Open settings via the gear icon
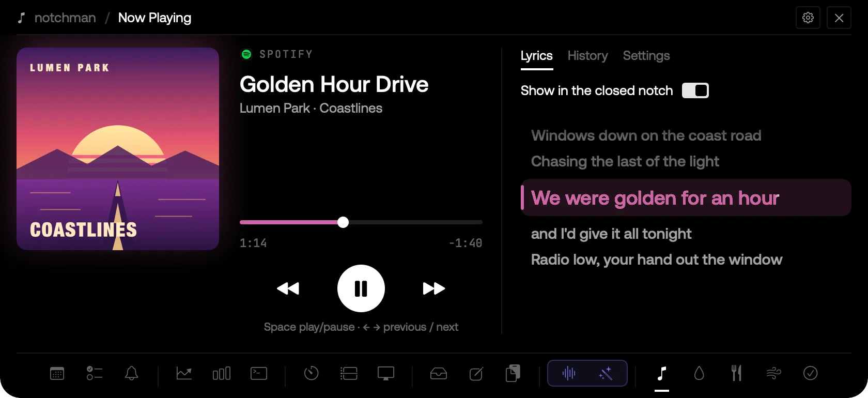The image size is (868, 398). (x=808, y=18)
